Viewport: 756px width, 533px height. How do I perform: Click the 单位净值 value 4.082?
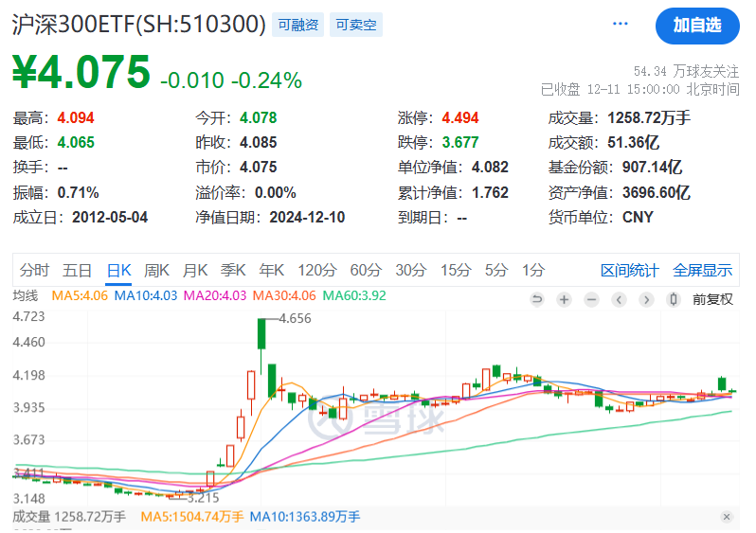tap(490, 168)
